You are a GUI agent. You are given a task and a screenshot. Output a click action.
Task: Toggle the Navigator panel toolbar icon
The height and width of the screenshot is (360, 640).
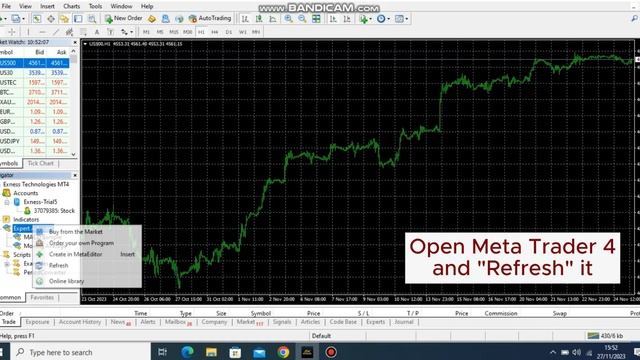click(x=64, y=18)
